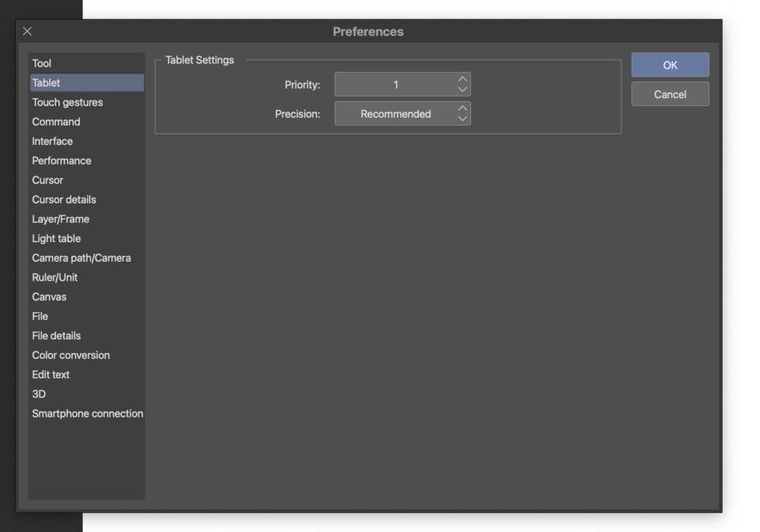Select the 3D preferences category
The image size is (760, 532).
[x=38, y=393]
